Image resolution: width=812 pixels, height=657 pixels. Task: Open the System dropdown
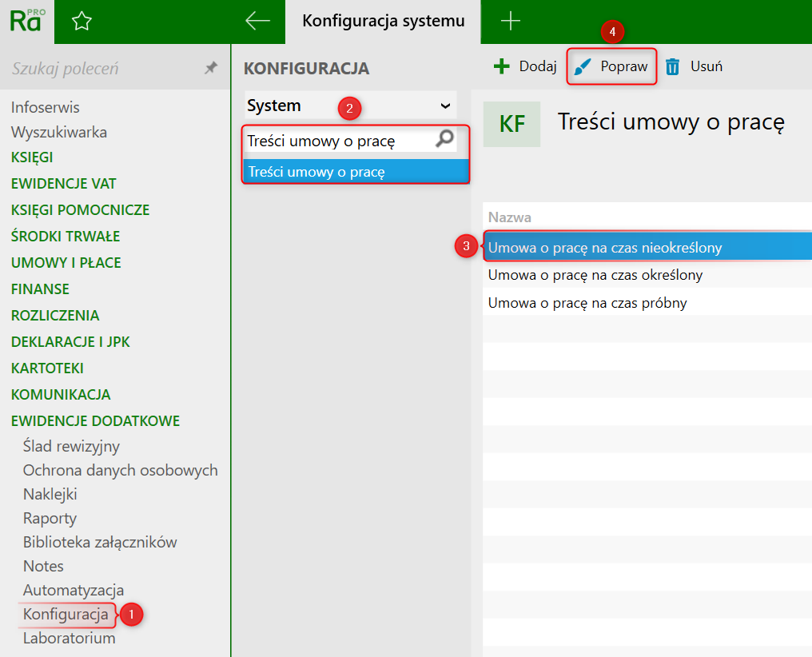(351, 106)
